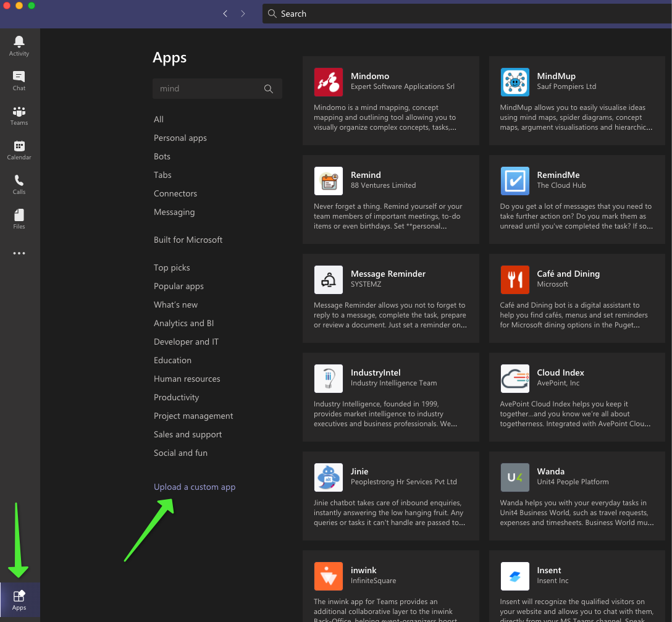This screenshot has height=622, width=672.
Task: Show What's new category
Action: tap(175, 305)
